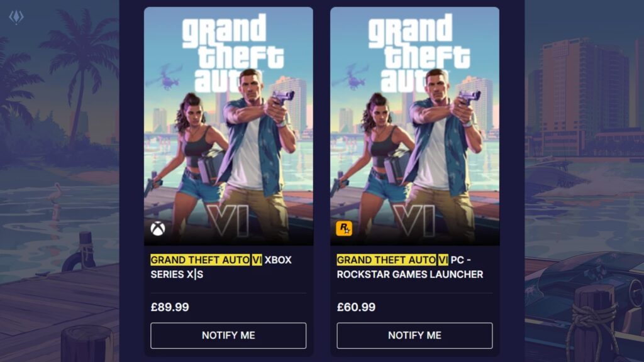Image resolution: width=644 pixels, height=362 pixels.
Task: Click Notify Me for the Xbox edition
Action: 228,336
